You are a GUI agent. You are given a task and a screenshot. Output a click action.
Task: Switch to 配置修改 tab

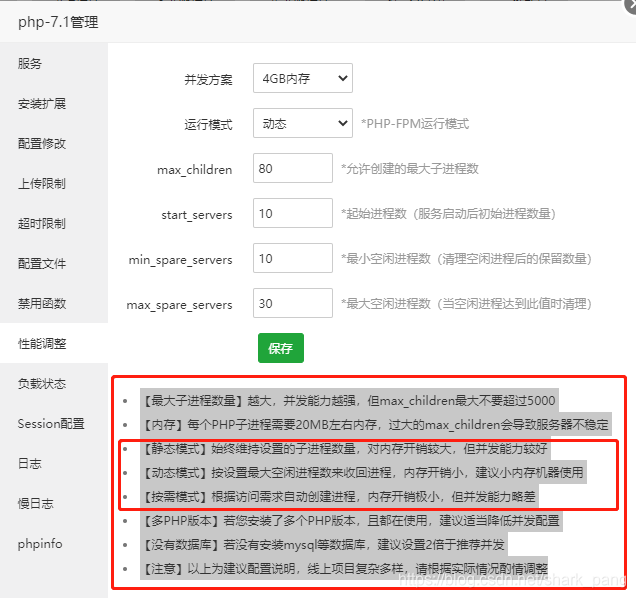coord(54,143)
